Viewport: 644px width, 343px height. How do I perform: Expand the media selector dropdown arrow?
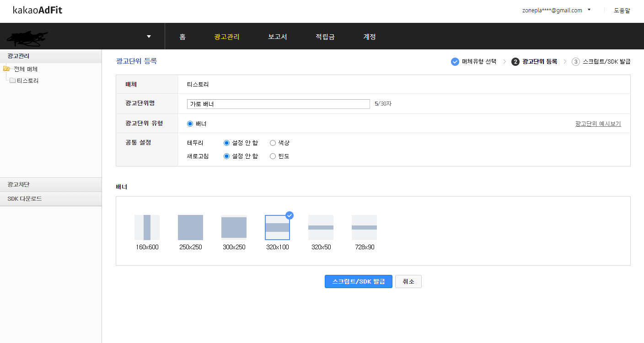[x=149, y=37]
